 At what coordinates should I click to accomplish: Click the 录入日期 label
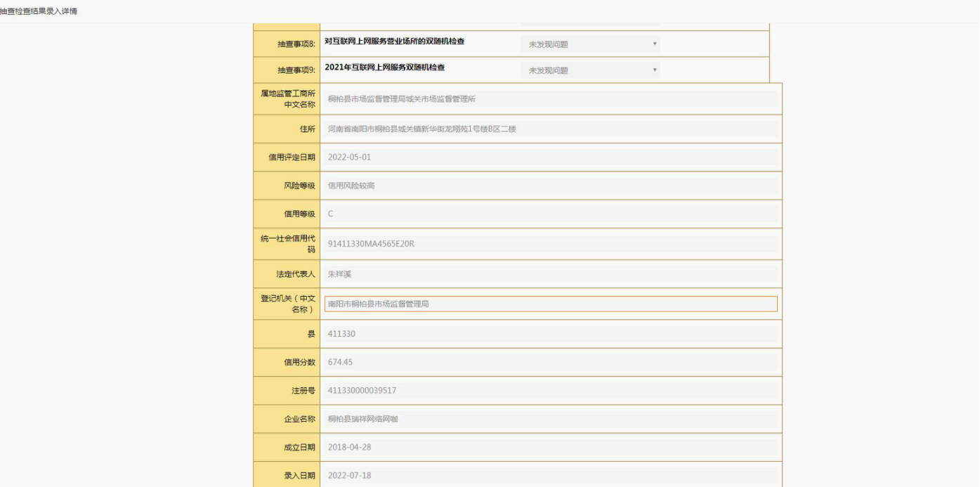299,476
